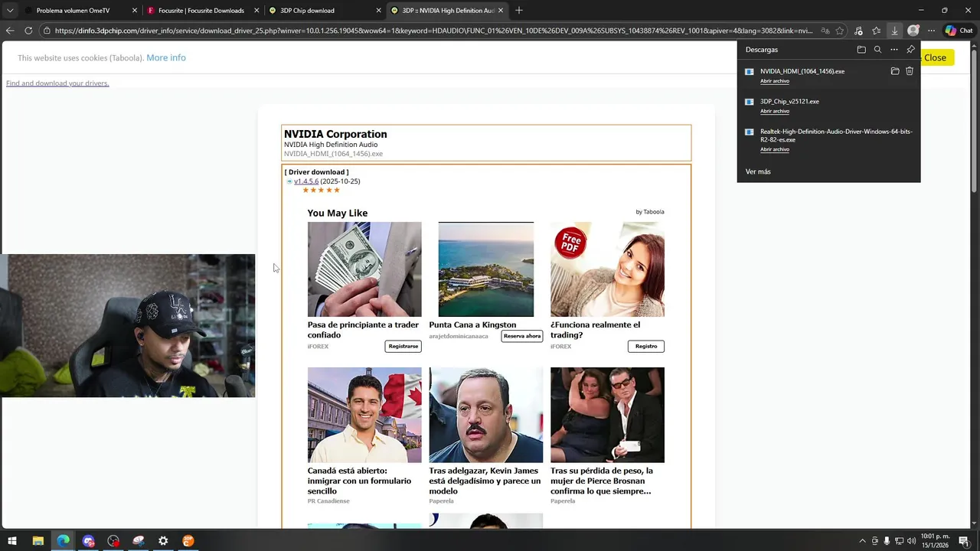Click Ver más in downloads panel
Image resolution: width=980 pixels, height=551 pixels.
tap(758, 171)
